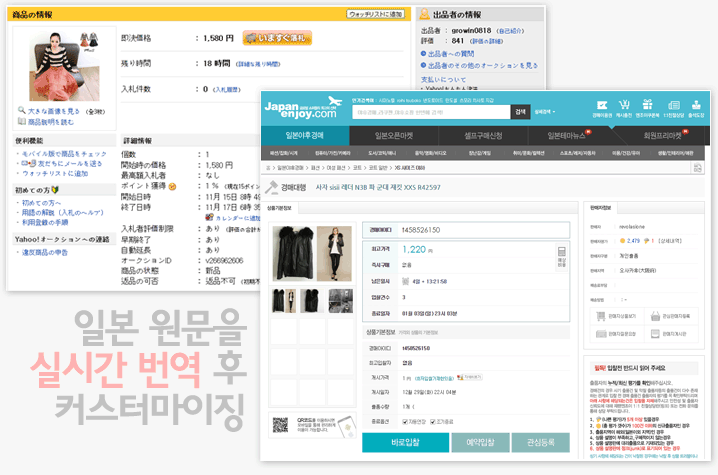Open the 違反商品の申告 link
Viewport: 718px width, 475px height.
coord(45,252)
